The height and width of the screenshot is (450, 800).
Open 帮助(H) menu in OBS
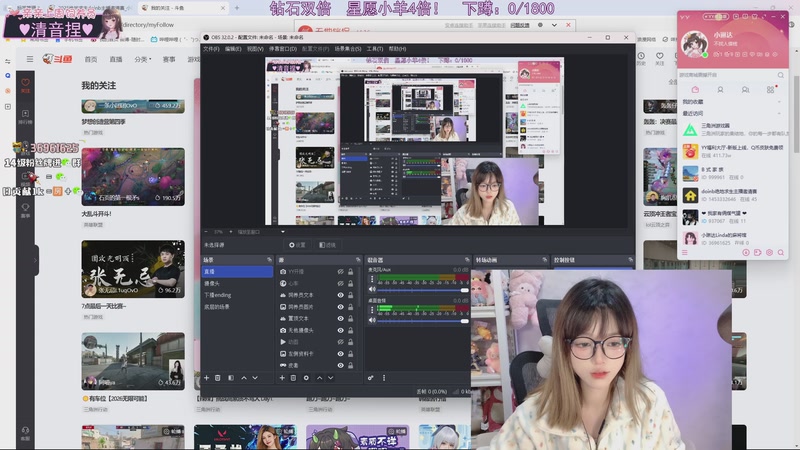point(397,49)
